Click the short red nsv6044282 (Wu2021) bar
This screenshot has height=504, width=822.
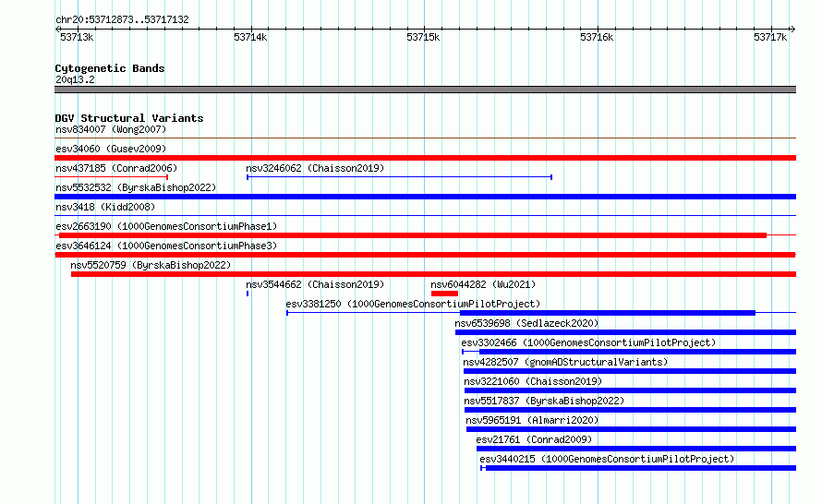point(444,294)
